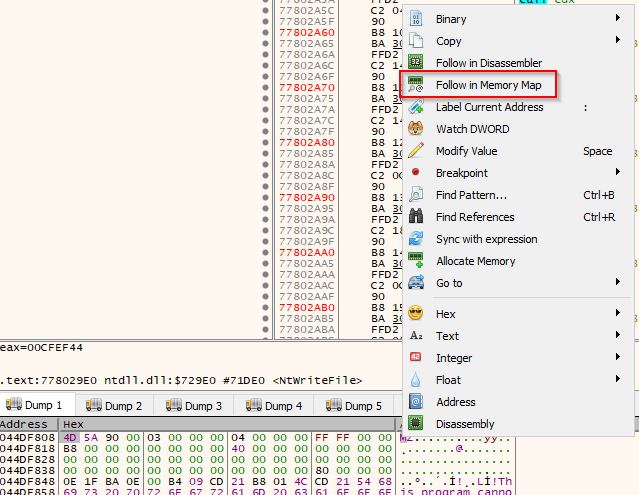Expand the Go to submenu arrow
This screenshot has height=495, width=639.
(618, 282)
